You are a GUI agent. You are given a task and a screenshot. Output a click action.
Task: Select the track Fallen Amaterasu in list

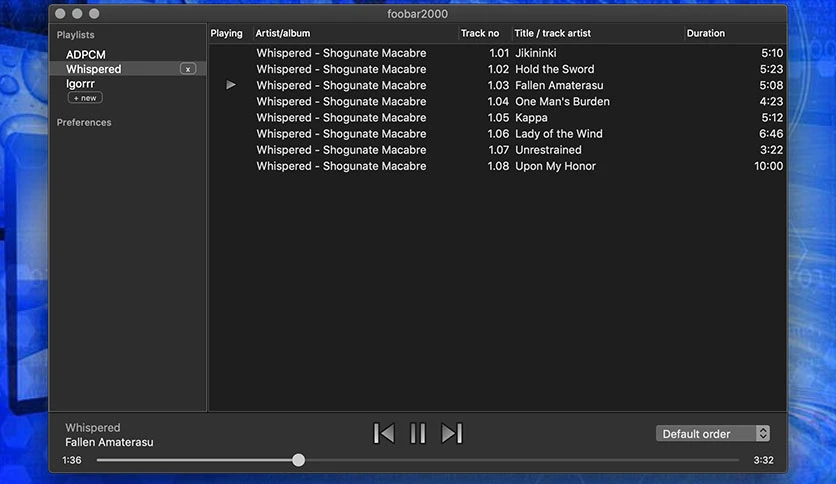point(559,85)
